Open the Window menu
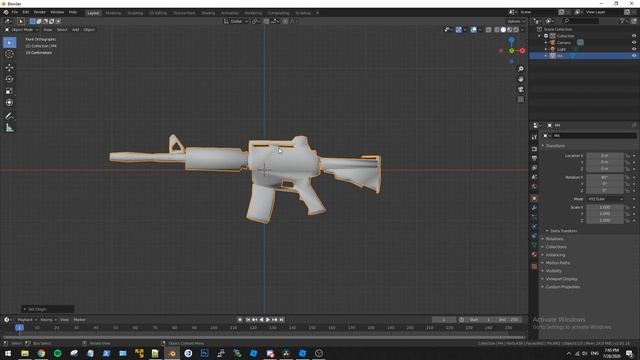This screenshot has width=640, height=360. [x=57, y=13]
